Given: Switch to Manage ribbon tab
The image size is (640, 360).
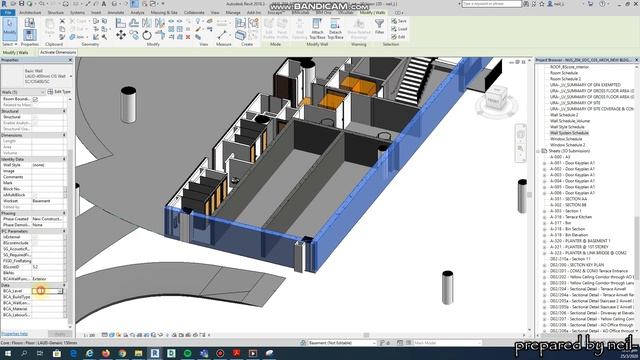Looking at the screenshot, I should [233, 13].
